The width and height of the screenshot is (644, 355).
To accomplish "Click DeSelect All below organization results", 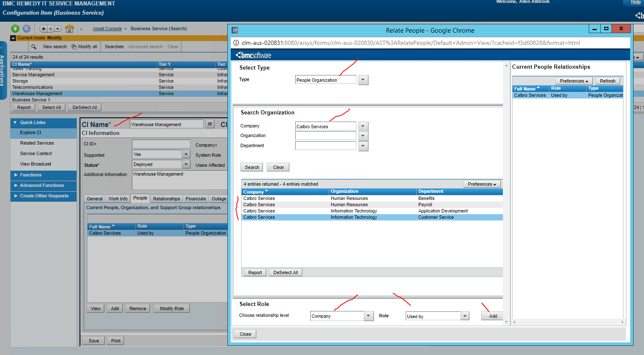I will tap(286, 272).
